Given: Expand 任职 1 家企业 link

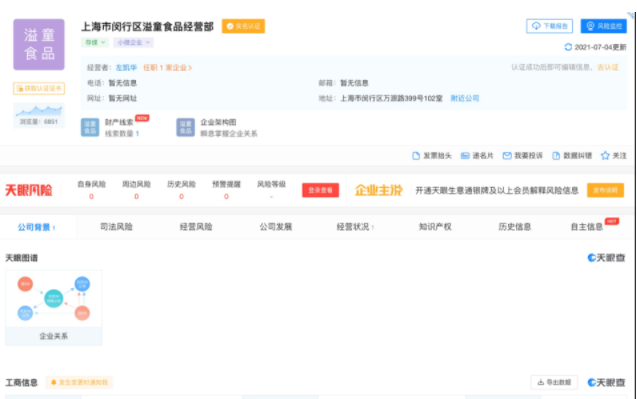Looking at the screenshot, I should (167, 67).
